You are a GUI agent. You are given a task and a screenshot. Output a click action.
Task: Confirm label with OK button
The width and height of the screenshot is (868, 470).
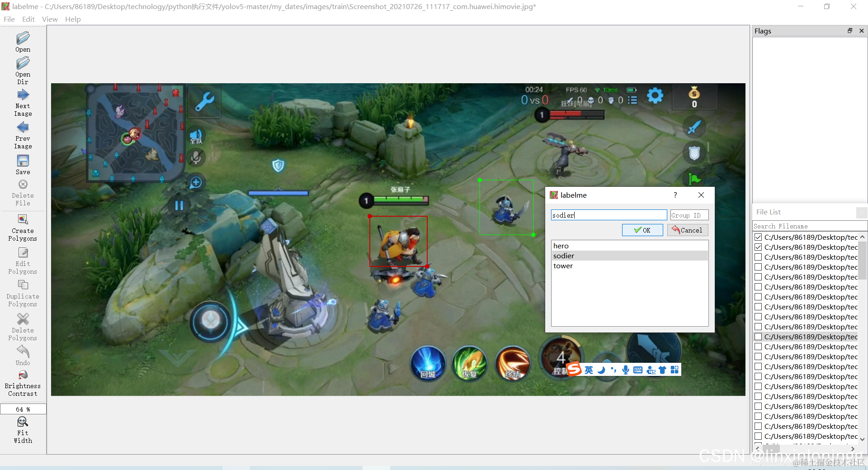click(x=642, y=230)
